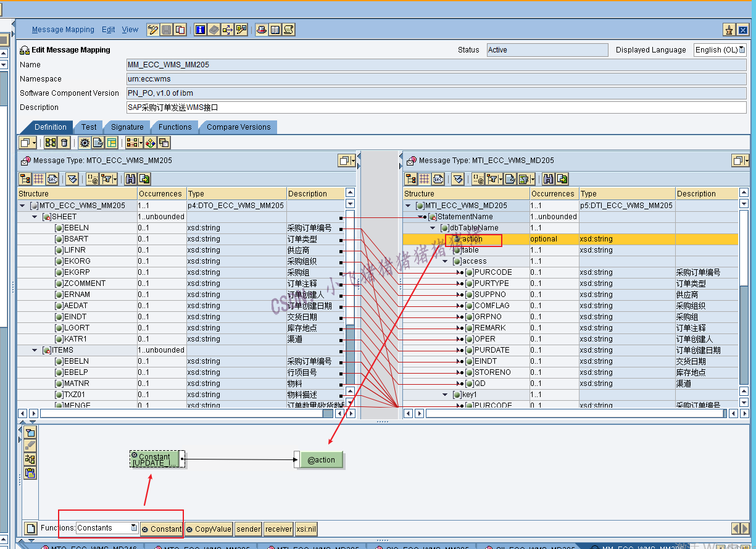
Task: Click the text preview page icon in Definition toolbar
Action: tap(98, 143)
